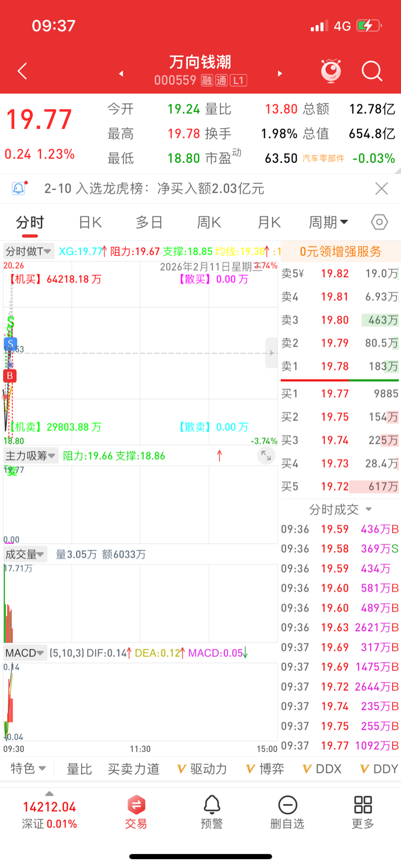This screenshot has width=401, height=868.
Task: Tap trade entry 19.58 369万S
Action: click(x=340, y=549)
